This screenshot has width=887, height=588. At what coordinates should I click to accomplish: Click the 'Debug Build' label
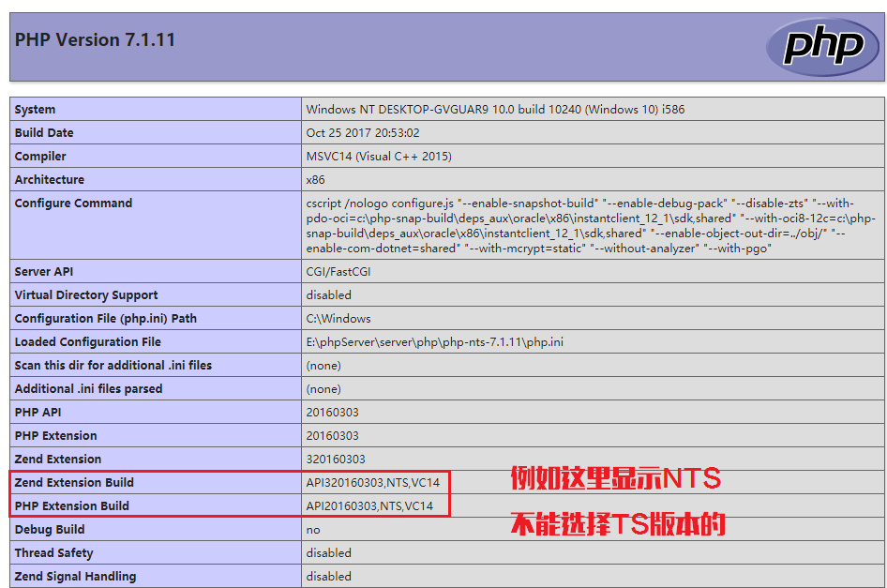coord(50,529)
